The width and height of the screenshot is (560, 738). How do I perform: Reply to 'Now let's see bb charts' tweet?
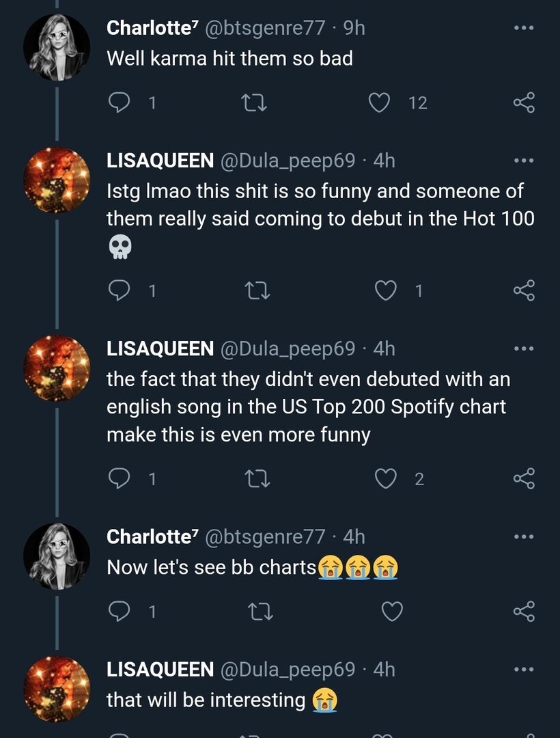(x=119, y=612)
